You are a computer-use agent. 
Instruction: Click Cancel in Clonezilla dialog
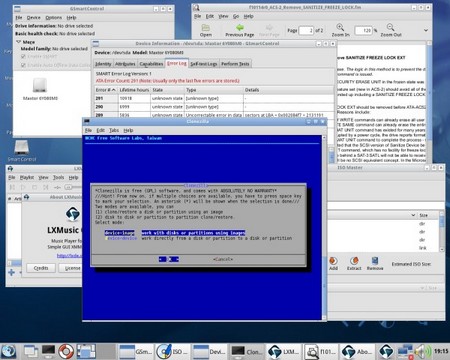coord(223,259)
